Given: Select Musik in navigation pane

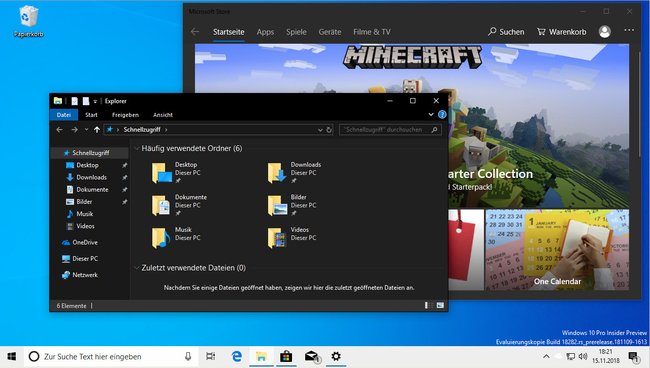Looking at the screenshot, I should (84, 214).
